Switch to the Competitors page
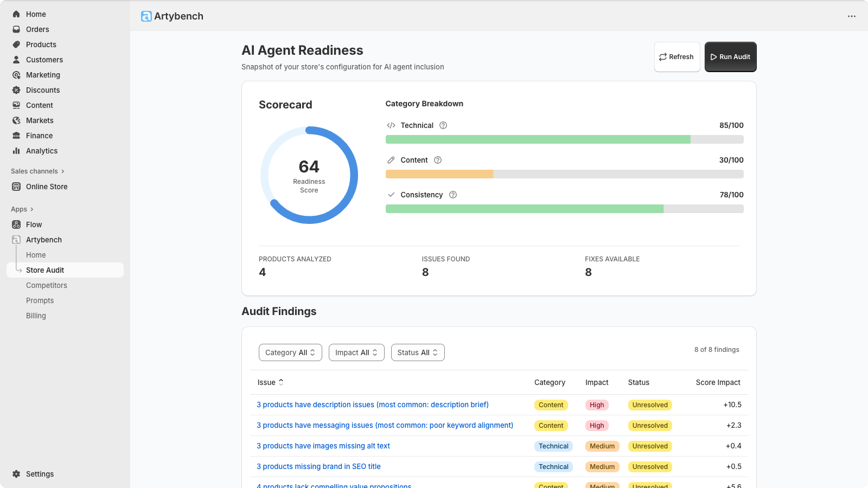Screen dimensions: 868x488 [46, 285]
